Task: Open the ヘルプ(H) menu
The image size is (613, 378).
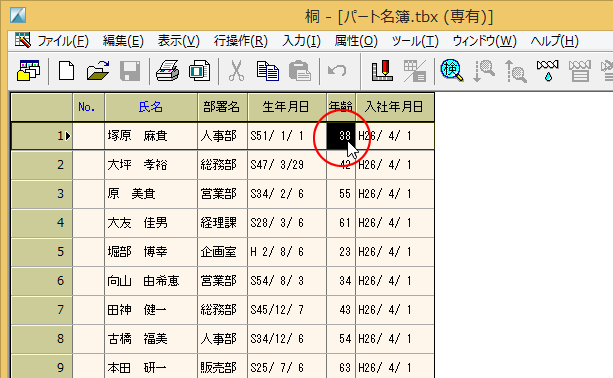Action: tap(554, 41)
